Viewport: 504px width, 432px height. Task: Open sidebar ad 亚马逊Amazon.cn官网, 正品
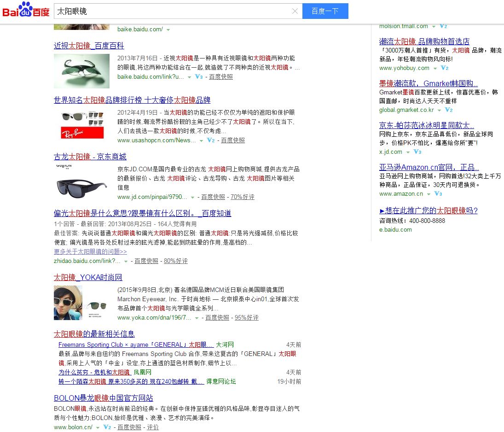click(429, 168)
